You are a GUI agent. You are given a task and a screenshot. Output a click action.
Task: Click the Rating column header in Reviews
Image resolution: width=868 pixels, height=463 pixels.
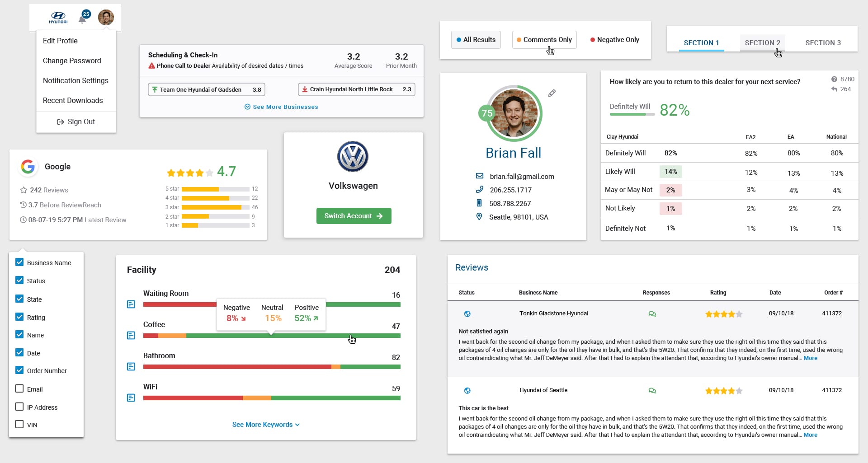tap(718, 293)
